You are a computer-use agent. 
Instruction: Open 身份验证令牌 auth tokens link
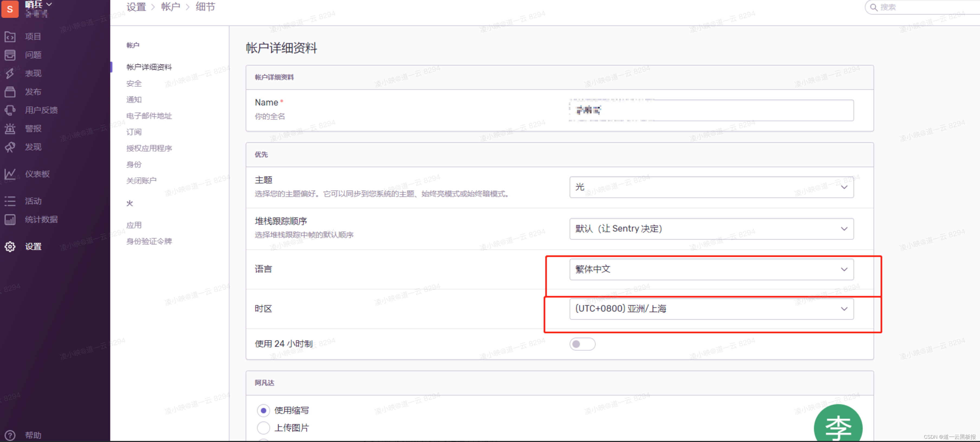point(149,241)
